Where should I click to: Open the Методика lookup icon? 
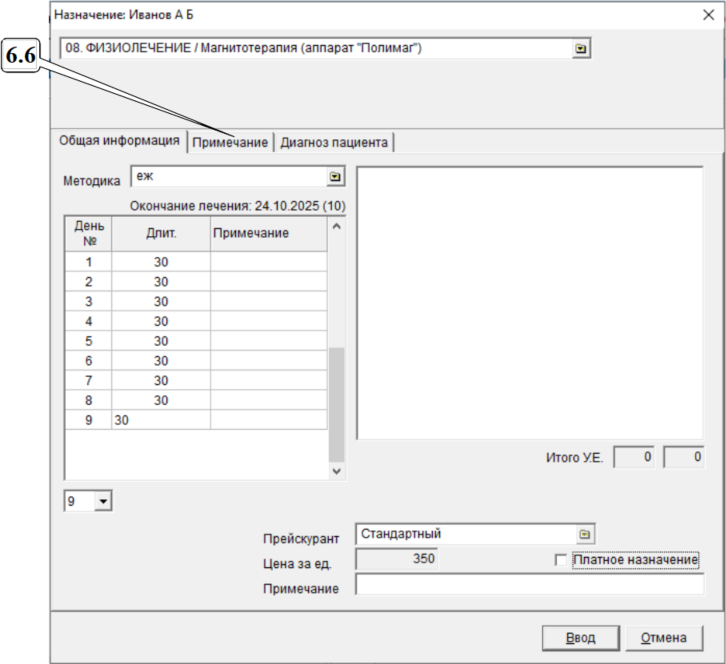[336, 177]
